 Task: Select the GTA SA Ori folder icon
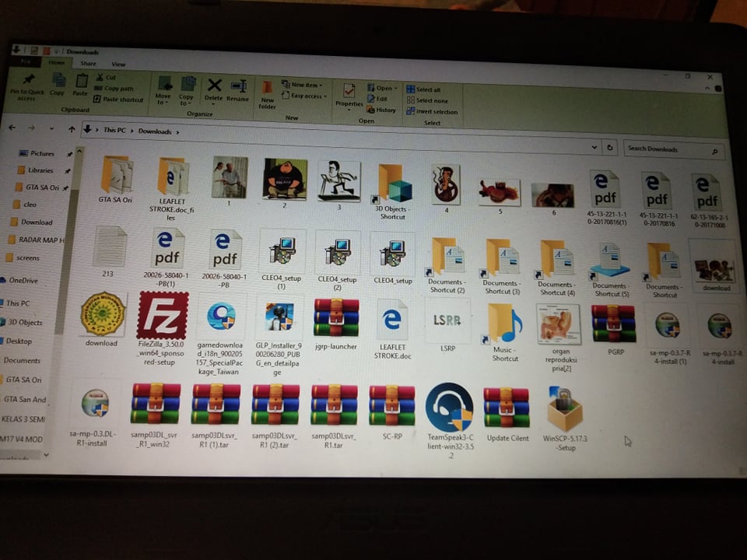[116, 174]
